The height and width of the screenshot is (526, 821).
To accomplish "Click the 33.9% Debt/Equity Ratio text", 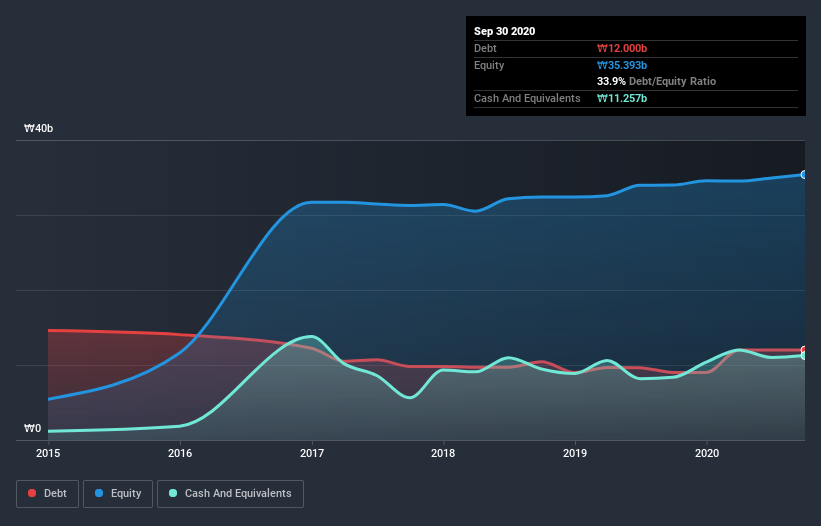I will point(657,81).
